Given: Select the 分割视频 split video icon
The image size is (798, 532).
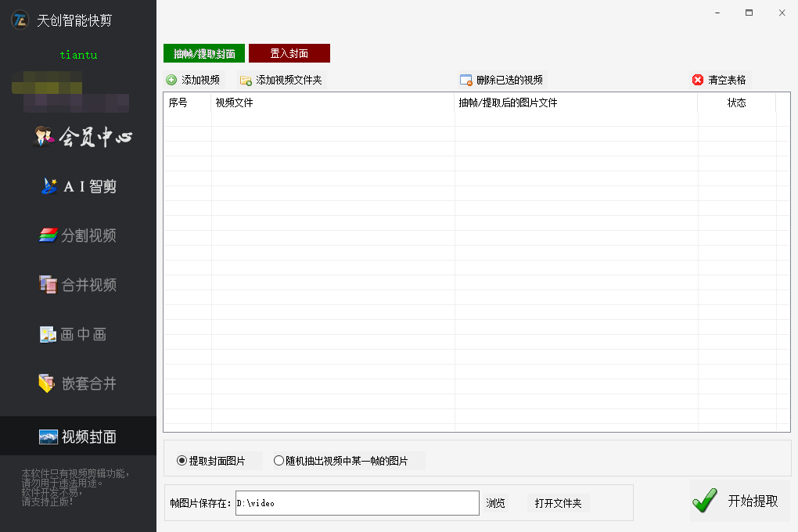Looking at the screenshot, I should tap(49, 235).
